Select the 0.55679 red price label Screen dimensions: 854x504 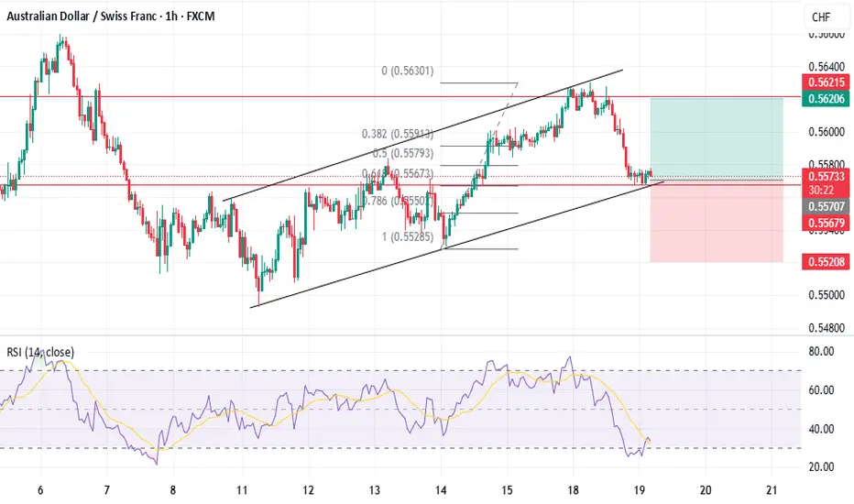tap(826, 223)
